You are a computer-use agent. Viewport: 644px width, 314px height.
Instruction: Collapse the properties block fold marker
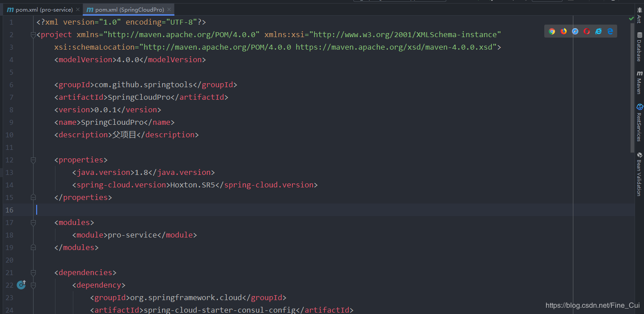(x=33, y=160)
